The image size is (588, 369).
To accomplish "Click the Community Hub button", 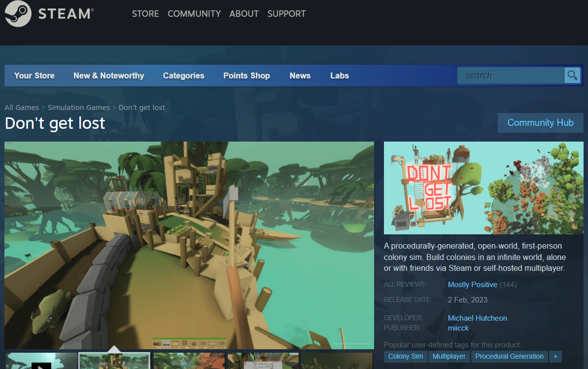I will point(540,122).
